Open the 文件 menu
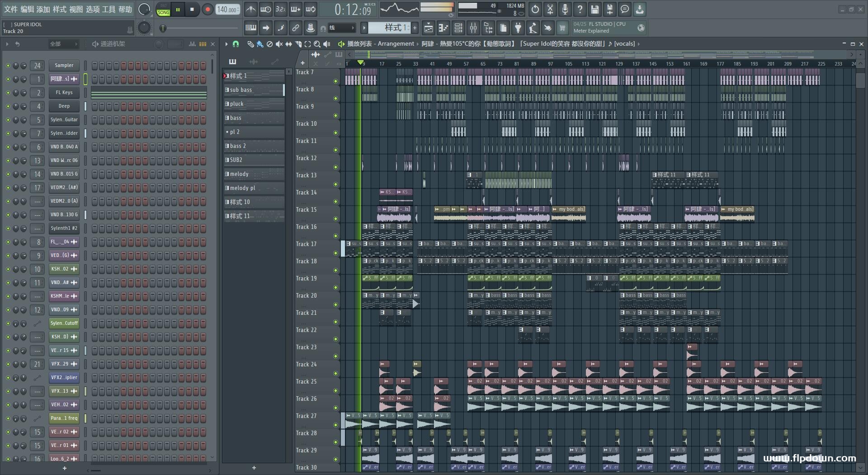Image resolution: width=868 pixels, height=475 pixels. point(11,9)
